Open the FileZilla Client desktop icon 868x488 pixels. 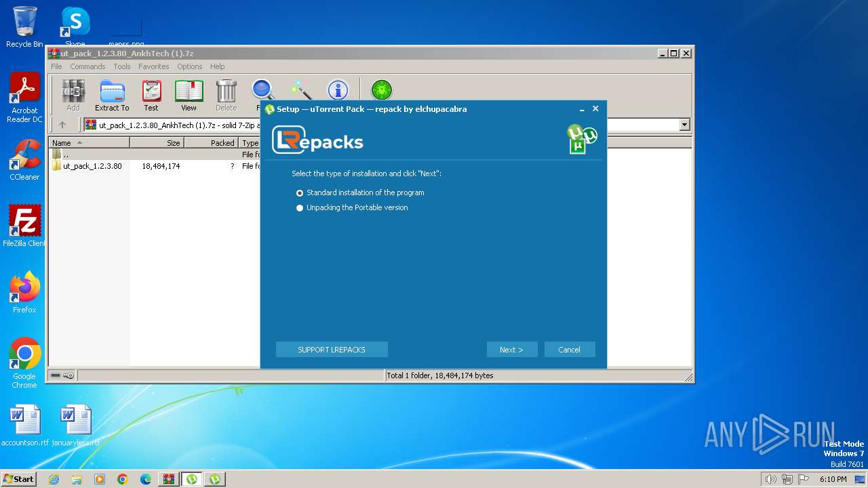click(x=24, y=226)
